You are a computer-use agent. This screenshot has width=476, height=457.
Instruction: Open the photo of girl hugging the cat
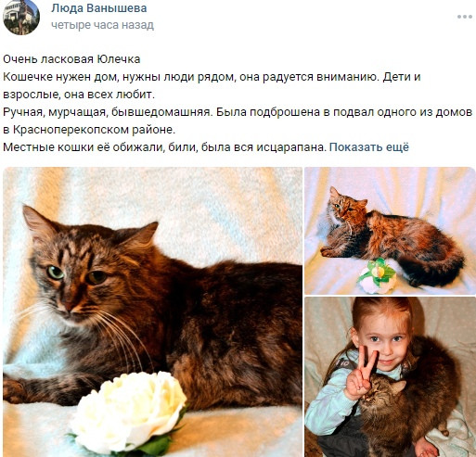(x=390, y=377)
